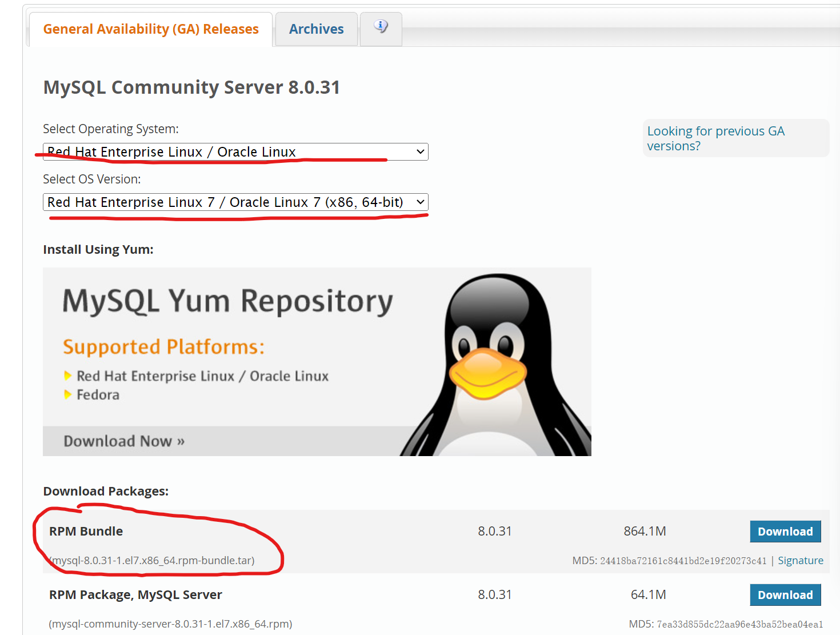Click the Download Packages heading
The image size is (840, 635).
pyautogui.click(x=106, y=492)
